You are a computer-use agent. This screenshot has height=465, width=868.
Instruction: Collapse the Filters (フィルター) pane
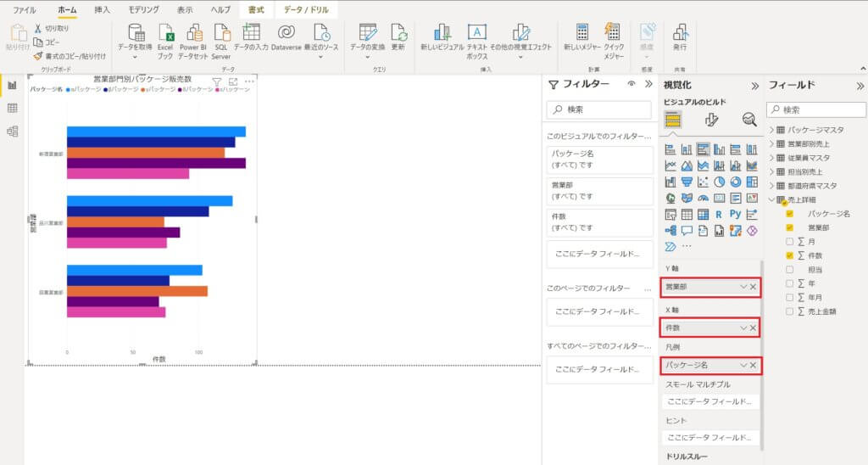[x=648, y=84]
